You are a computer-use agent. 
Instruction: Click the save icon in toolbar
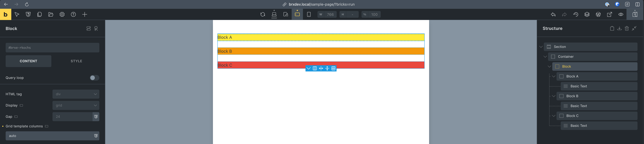[635, 15]
